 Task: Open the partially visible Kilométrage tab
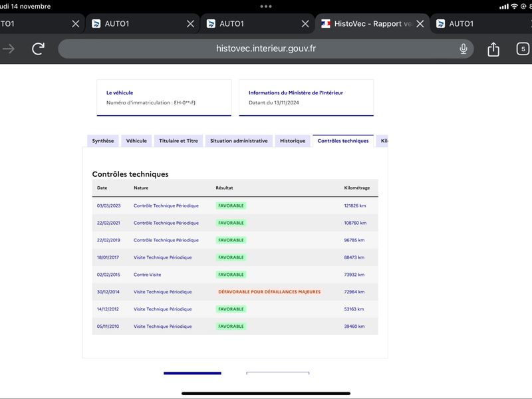coord(382,141)
